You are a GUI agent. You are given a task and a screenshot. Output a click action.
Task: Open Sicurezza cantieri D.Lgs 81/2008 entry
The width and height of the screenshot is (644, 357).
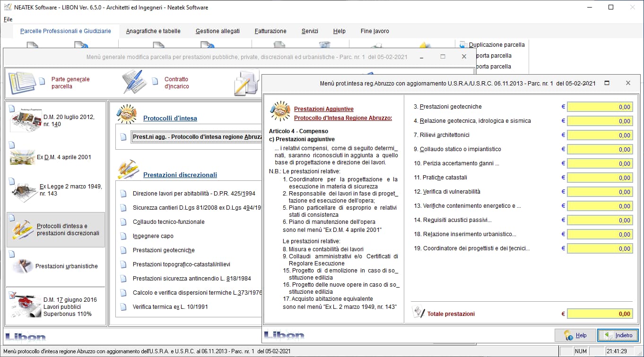[197, 208]
